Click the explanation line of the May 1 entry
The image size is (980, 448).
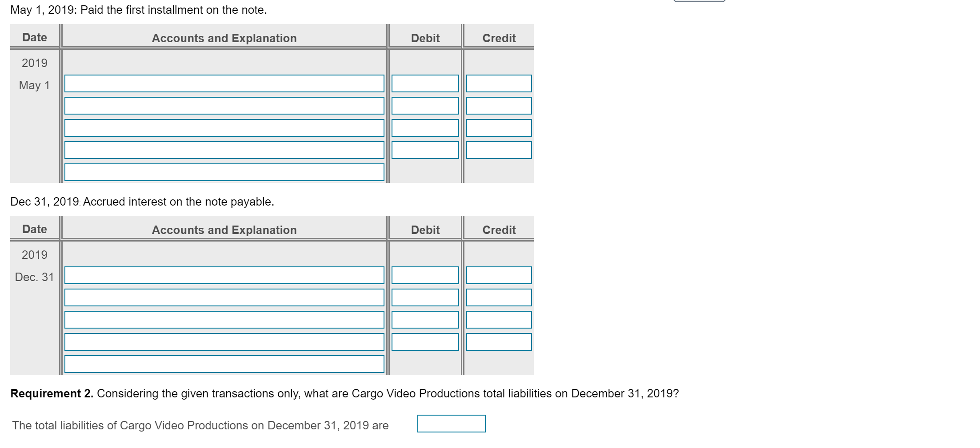point(224,172)
